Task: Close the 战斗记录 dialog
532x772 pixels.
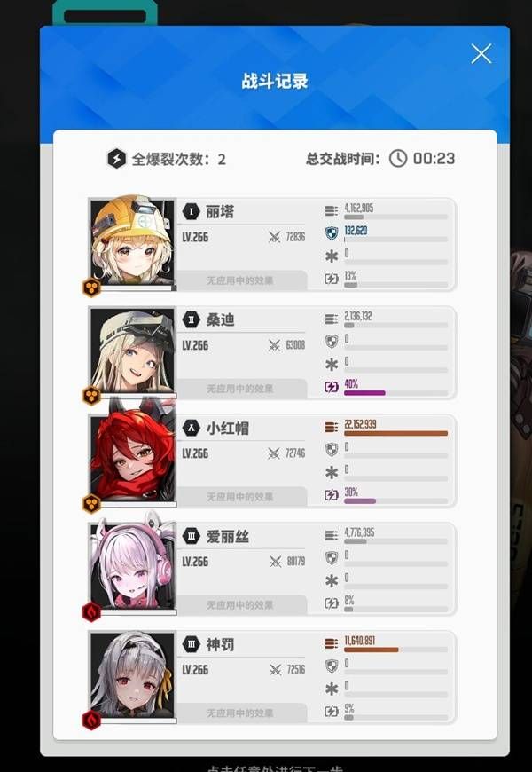Action: tap(481, 53)
